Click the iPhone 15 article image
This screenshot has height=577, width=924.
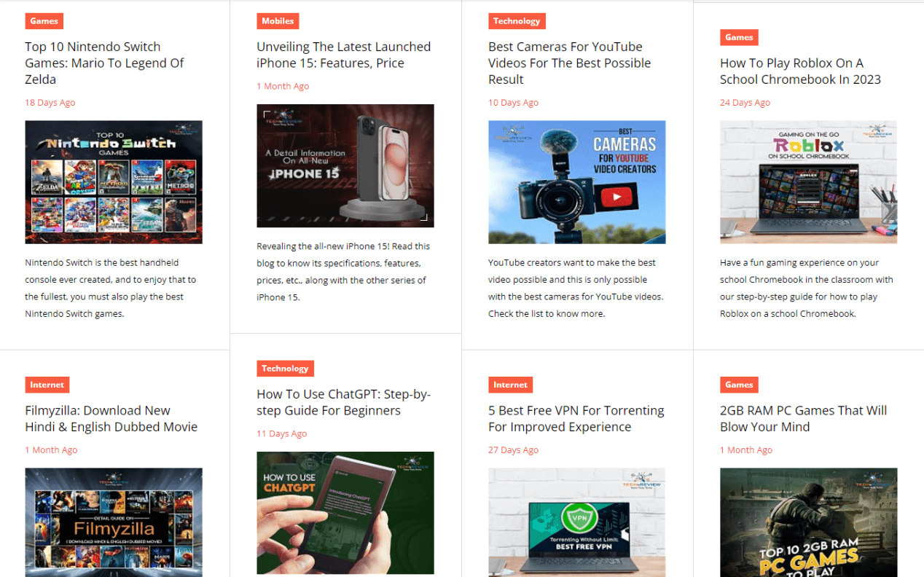(x=345, y=166)
